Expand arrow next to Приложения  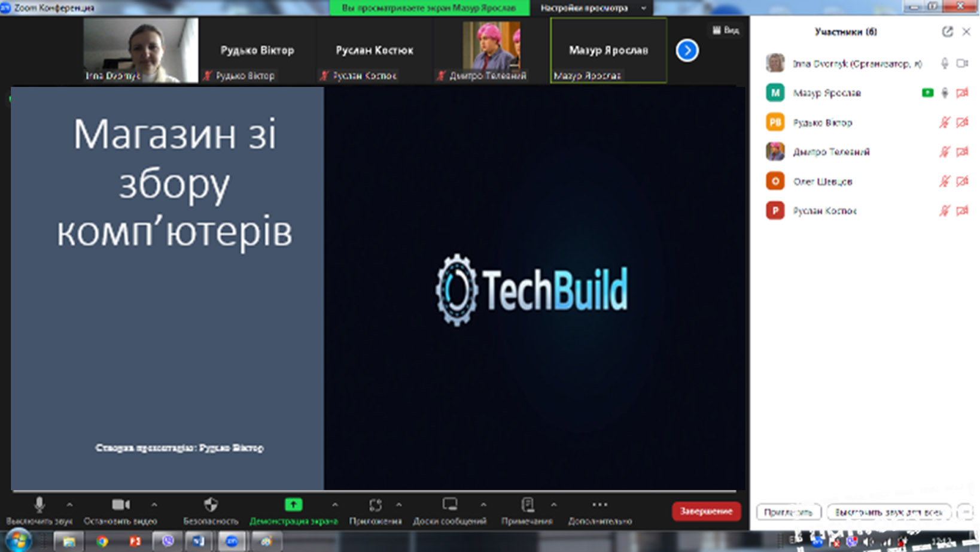point(399,505)
